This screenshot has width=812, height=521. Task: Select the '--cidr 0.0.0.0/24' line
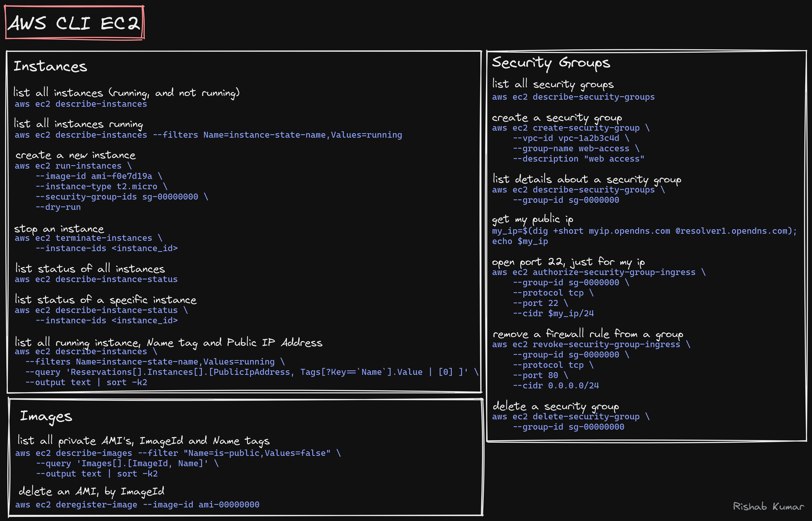point(556,386)
